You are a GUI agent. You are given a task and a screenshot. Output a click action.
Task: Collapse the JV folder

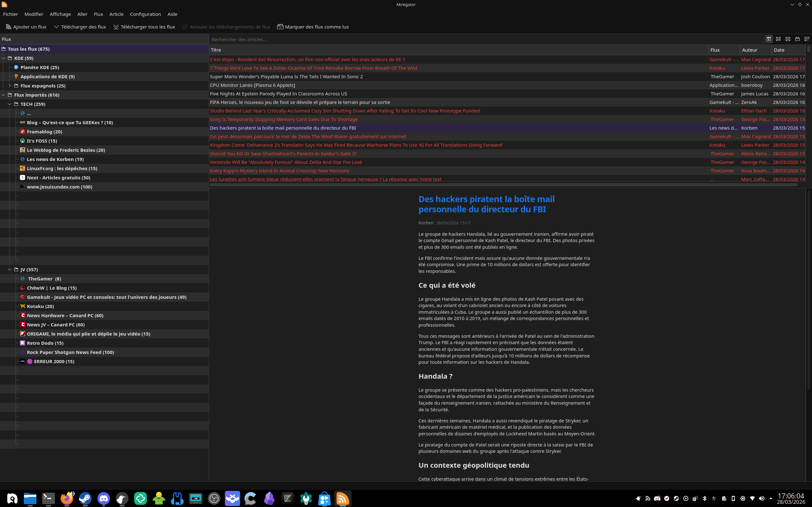pyautogui.click(x=10, y=269)
